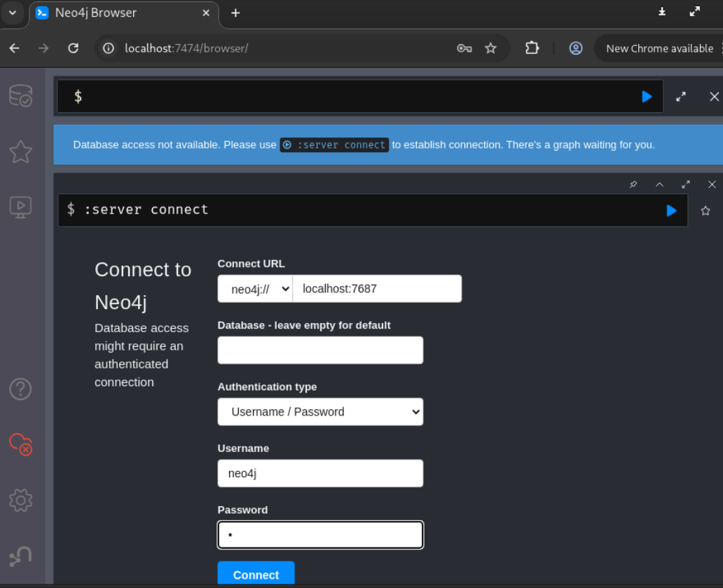Close the Neo4j Browser tab

click(x=206, y=13)
